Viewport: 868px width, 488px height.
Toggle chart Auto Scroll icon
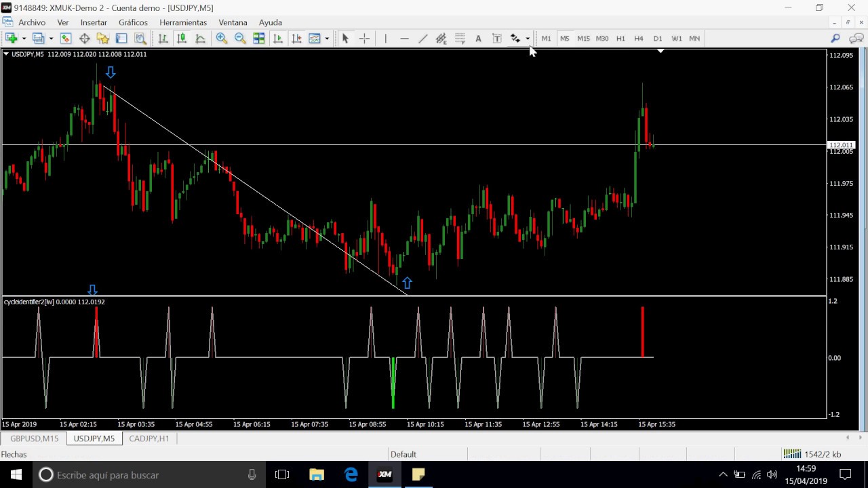point(278,39)
